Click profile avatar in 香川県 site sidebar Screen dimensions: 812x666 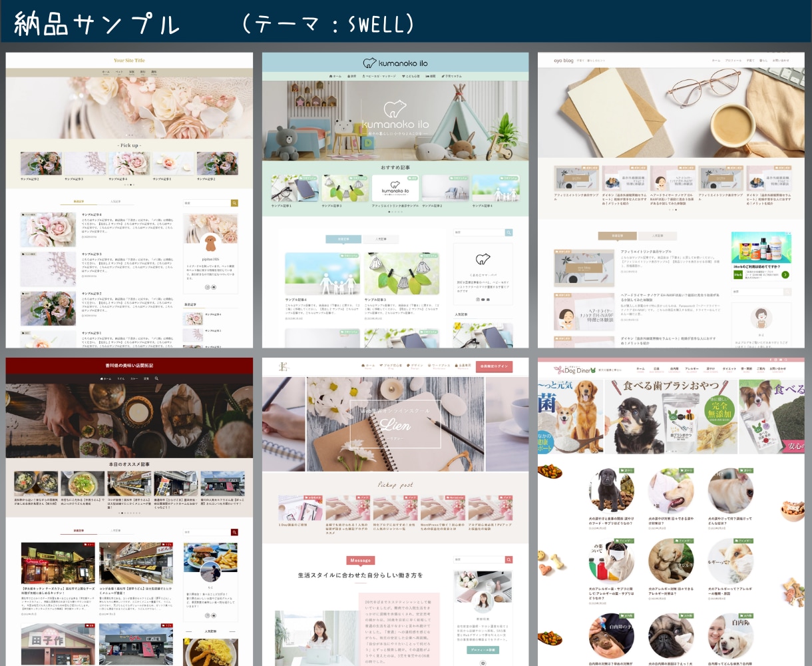coord(210,572)
